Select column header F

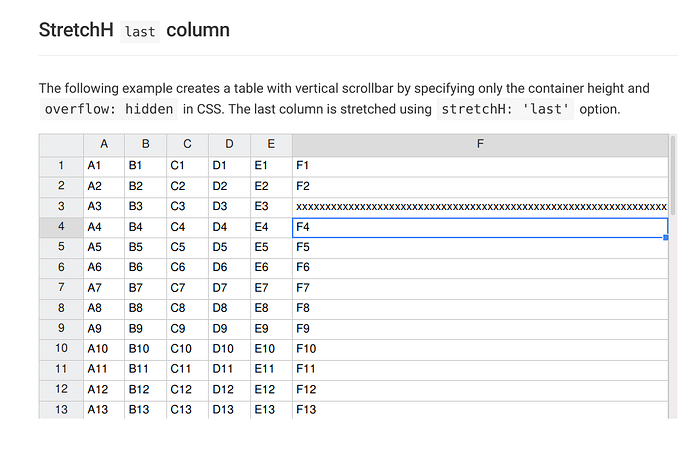480,145
